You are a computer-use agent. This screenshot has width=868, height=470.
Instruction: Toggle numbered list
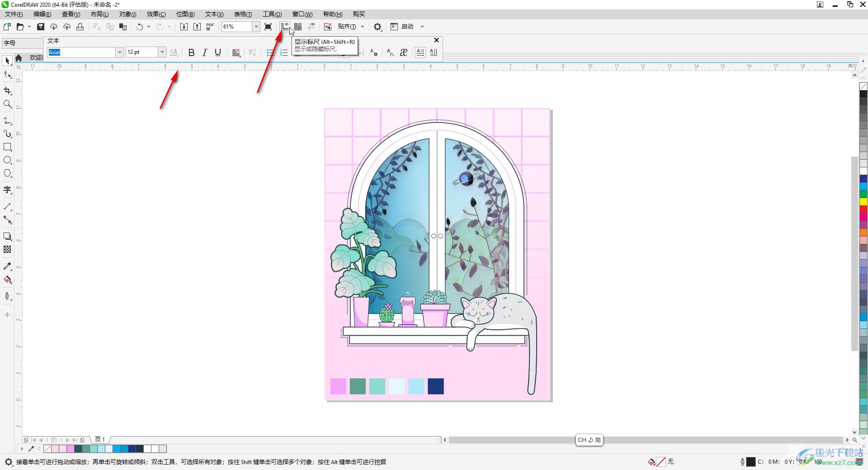coord(284,52)
